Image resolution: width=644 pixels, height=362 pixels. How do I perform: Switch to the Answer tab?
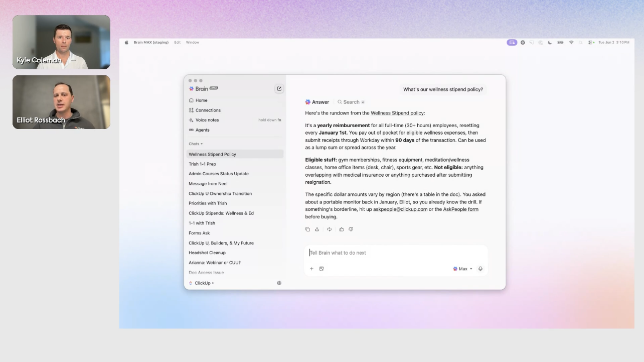point(317,102)
